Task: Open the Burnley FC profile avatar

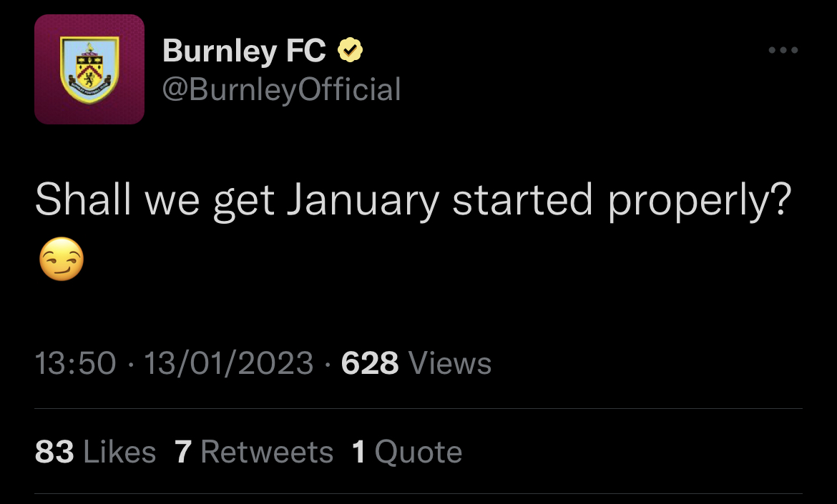Action: pyautogui.click(x=89, y=69)
